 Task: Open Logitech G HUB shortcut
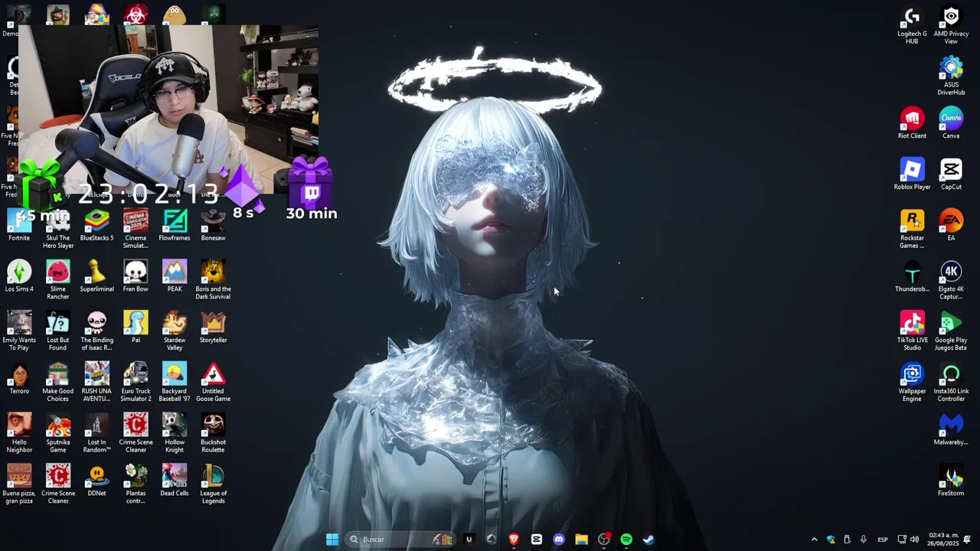(912, 25)
